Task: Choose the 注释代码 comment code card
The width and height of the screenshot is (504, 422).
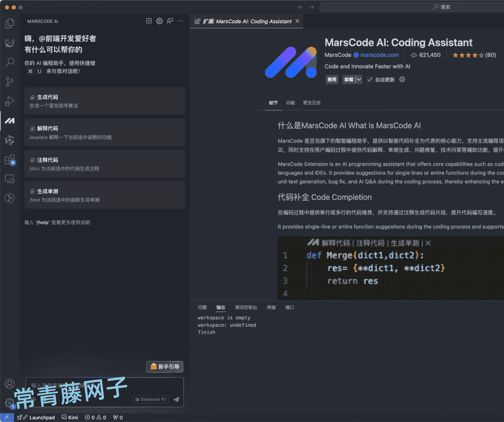Action: coord(105,164)
